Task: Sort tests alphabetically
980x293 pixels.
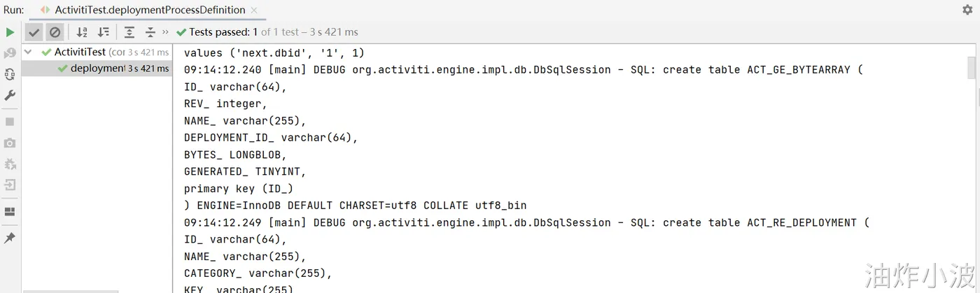Action: point(82,32)
